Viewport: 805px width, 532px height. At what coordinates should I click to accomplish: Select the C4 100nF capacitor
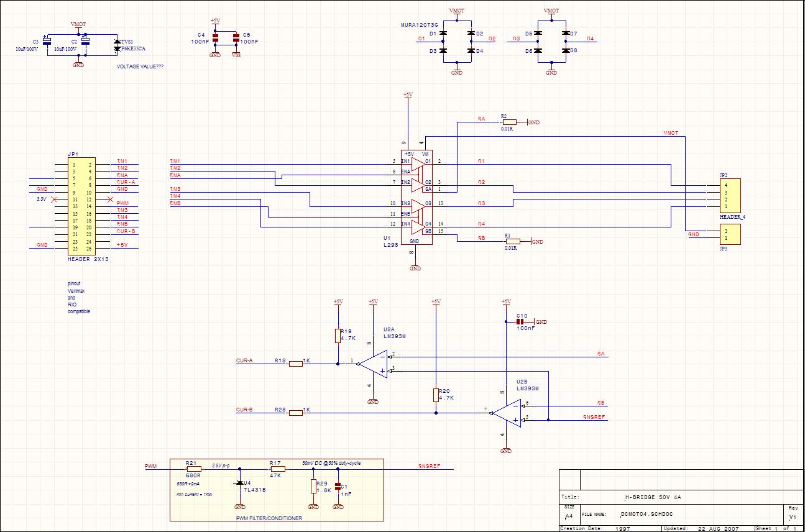[215, 38]
